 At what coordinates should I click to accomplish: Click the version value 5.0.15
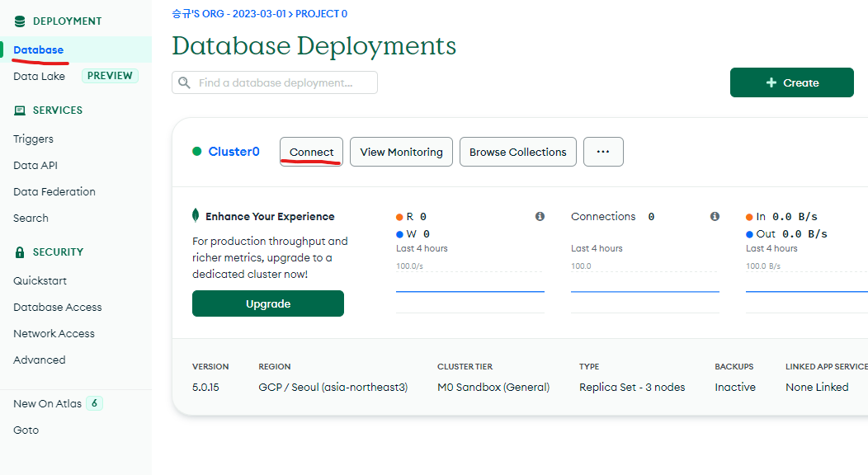pos(205,388)
